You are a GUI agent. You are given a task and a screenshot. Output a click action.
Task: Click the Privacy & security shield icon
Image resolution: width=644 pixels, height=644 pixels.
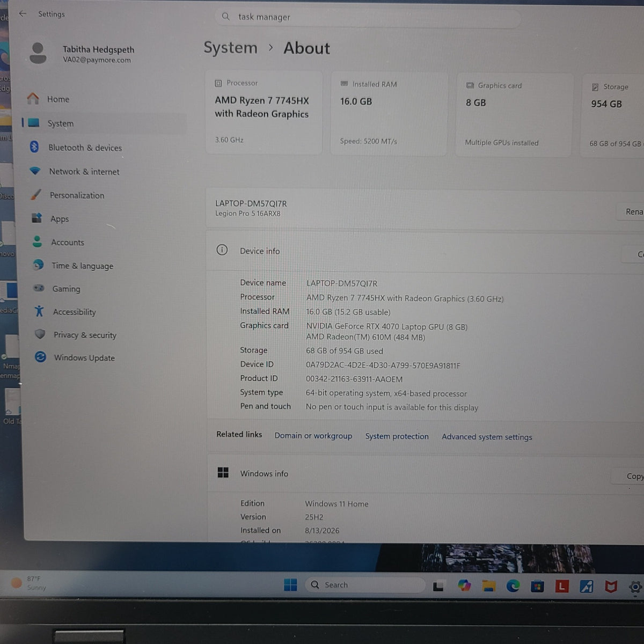click(40, 334)
